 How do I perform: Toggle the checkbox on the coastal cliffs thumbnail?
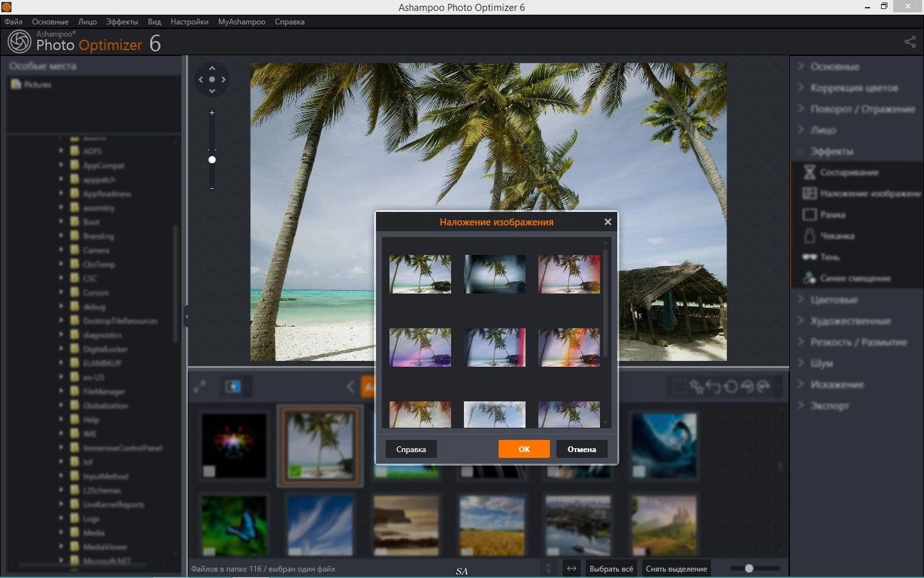[x=381, y=552]
